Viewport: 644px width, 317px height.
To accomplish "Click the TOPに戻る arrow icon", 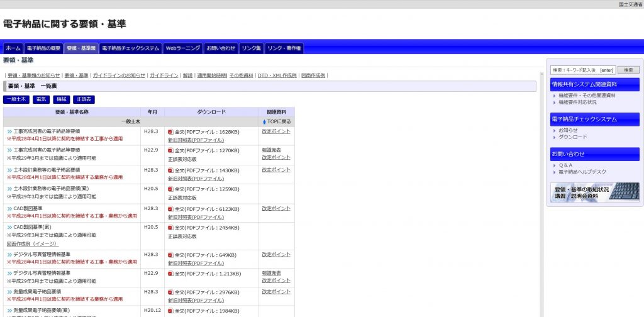I will pos(264,121).
